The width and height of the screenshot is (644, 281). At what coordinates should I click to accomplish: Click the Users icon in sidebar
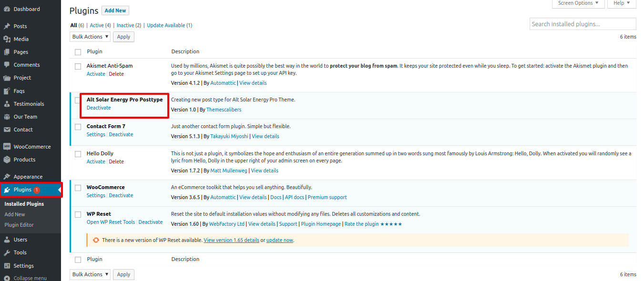click(7, 240)
